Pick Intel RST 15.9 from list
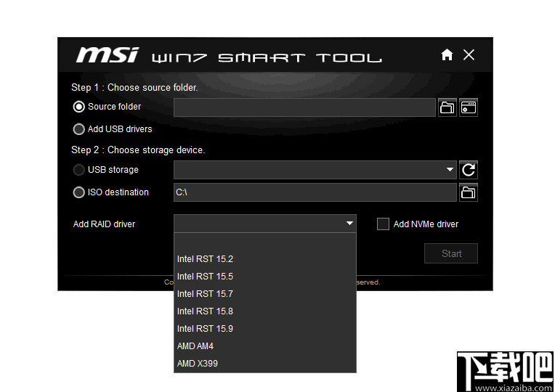 [x=264, y=329]
